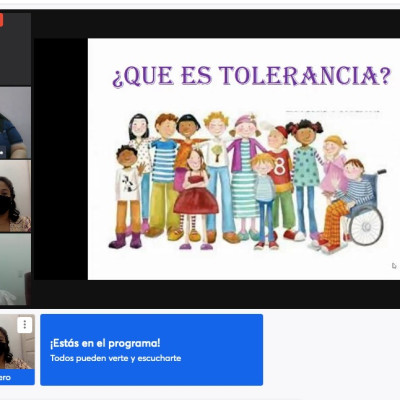Click the small boy in purple boots
Screen dimensions: 400x400
(x=128, y=197)
